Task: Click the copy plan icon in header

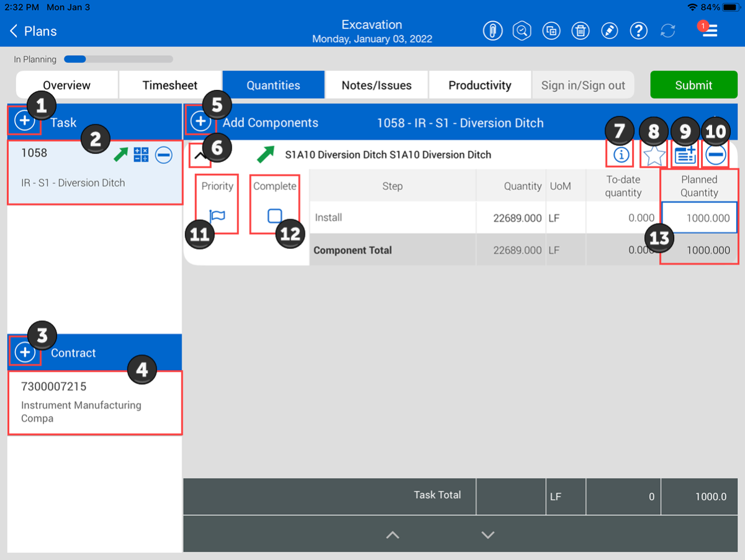Action: pos(551,30)
